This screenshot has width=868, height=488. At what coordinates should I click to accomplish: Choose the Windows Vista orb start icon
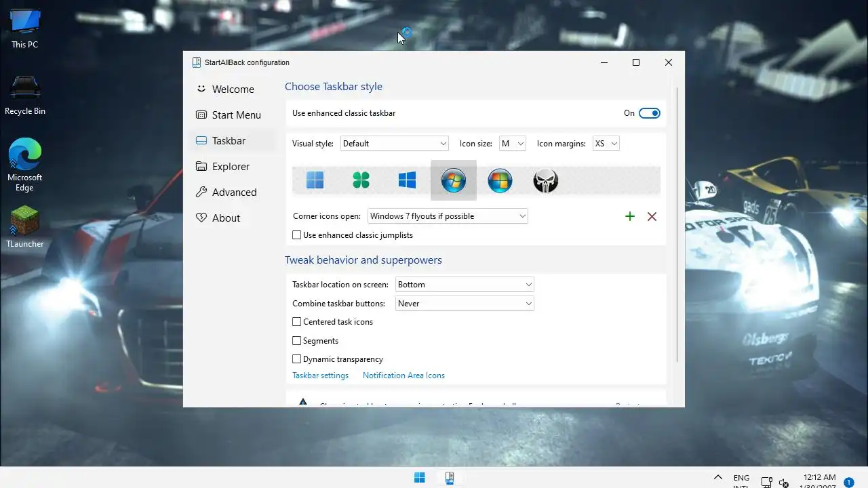tap(500, 180)
